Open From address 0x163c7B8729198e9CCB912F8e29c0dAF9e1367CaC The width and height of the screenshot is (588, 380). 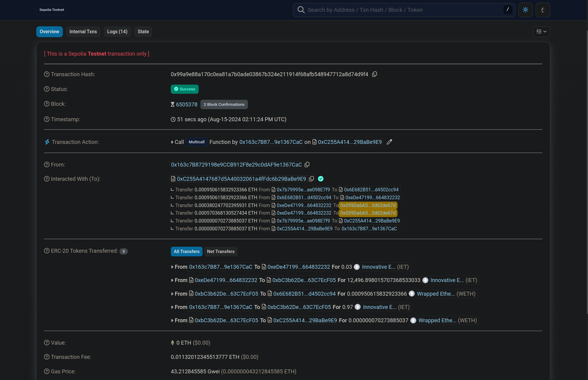(x=236, y=164)
